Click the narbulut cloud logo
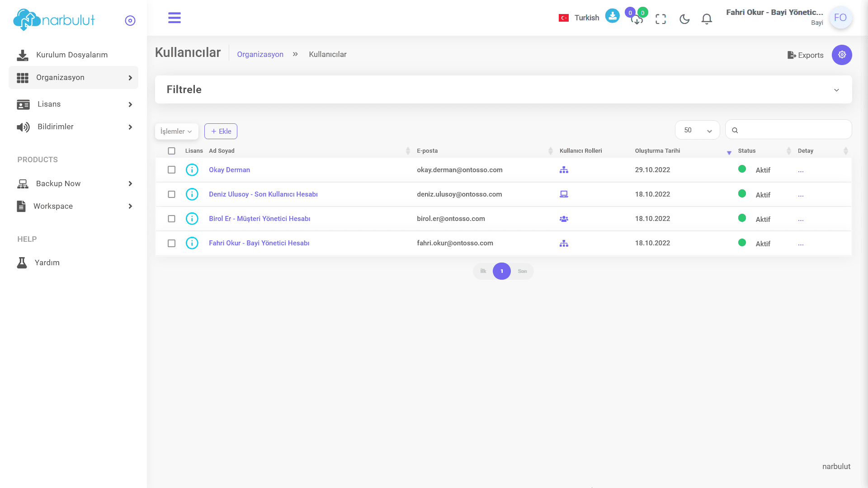This screenshot has height=488, width=868. click(54, 20)
